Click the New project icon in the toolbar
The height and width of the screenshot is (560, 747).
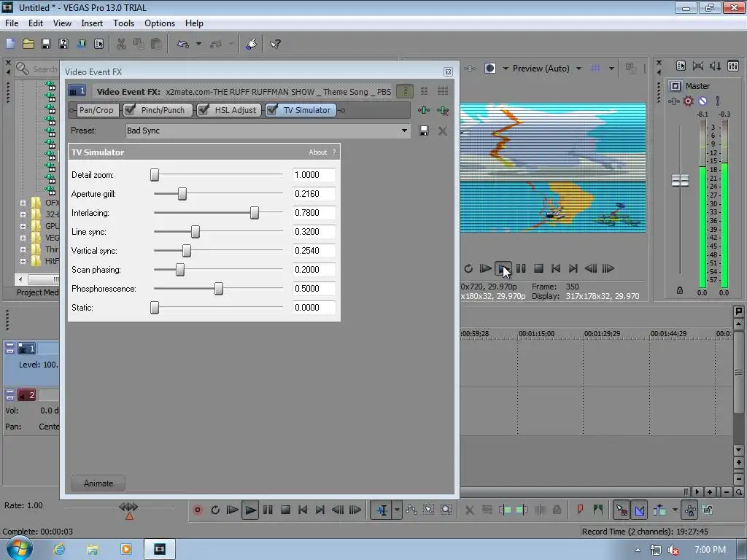[10, 44]
